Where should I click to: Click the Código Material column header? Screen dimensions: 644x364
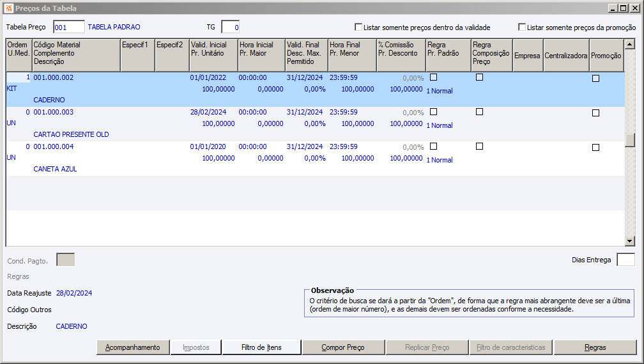pyautogui.click(x=75, y=55)
